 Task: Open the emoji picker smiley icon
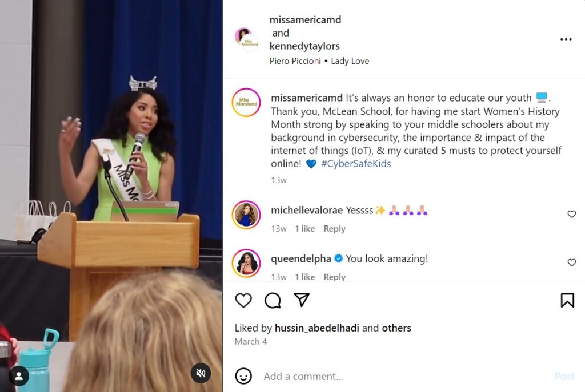click(x=243, y=376)
